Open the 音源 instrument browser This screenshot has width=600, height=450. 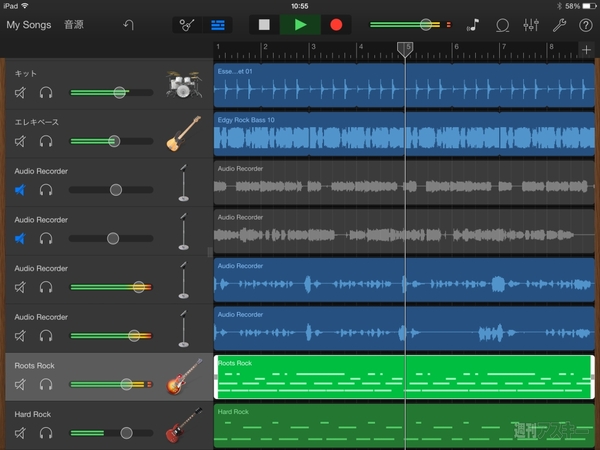[x=74, y=23]
